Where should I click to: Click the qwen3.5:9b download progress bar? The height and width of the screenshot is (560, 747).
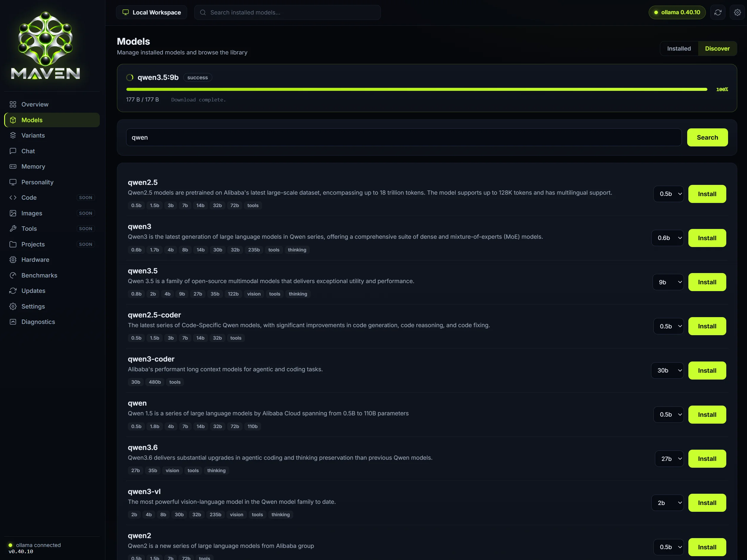416,89
